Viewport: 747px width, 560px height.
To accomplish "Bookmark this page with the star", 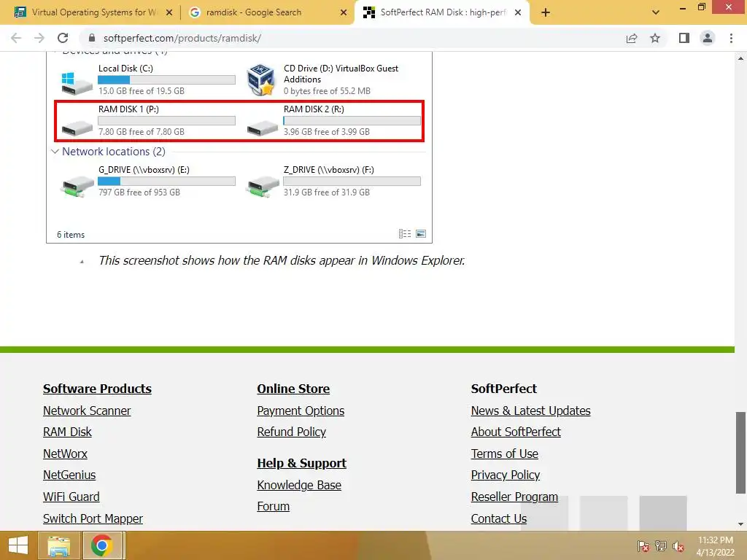I will tap(655, 38).
